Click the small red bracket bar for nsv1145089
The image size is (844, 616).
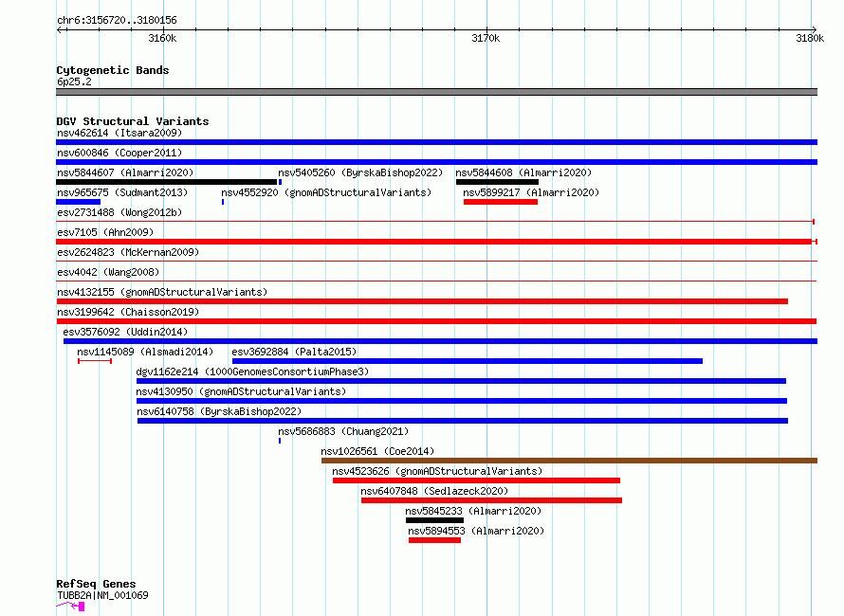[x=95, y=361]
